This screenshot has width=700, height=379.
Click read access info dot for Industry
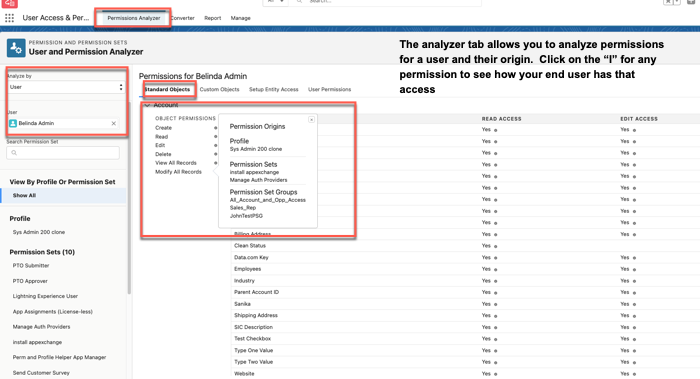tap(496, 281)
